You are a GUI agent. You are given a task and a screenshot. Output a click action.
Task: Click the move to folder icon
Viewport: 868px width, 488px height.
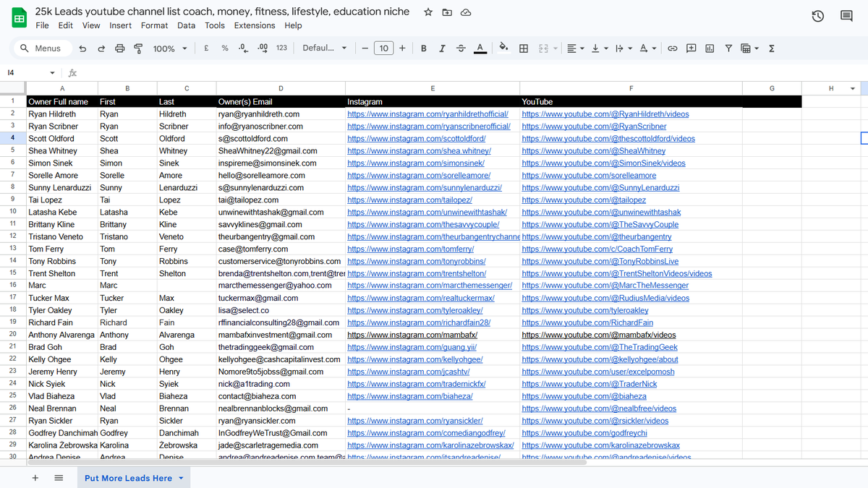[x=447, y=12]
